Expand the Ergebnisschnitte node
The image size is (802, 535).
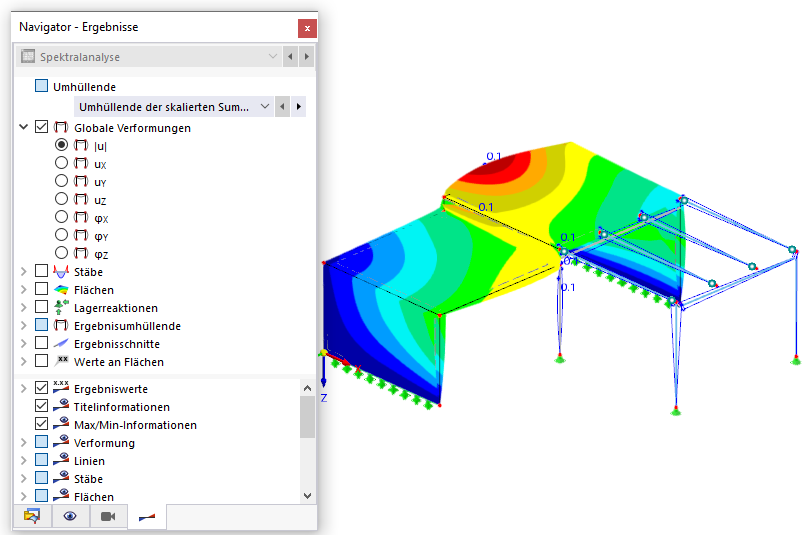pos(24,343)
